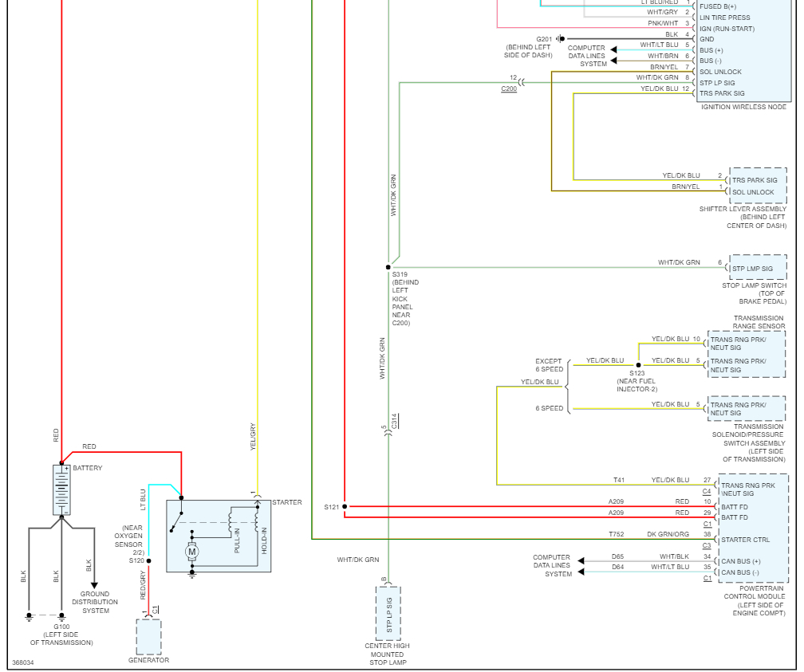Viewport: 804px width, 672px height.
Task: Select the SOL UNLOCK pin on wireless node
Action: point(720,72)
